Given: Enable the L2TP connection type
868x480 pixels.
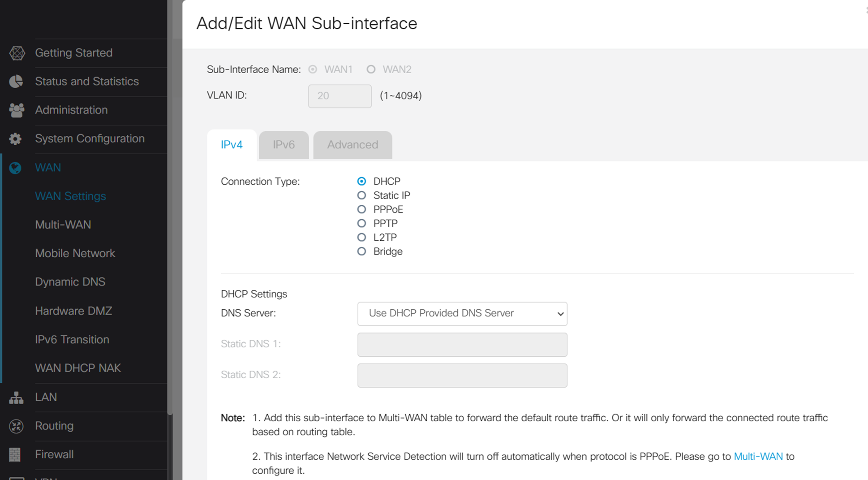Looking at the screenshot, I should 361,237.
